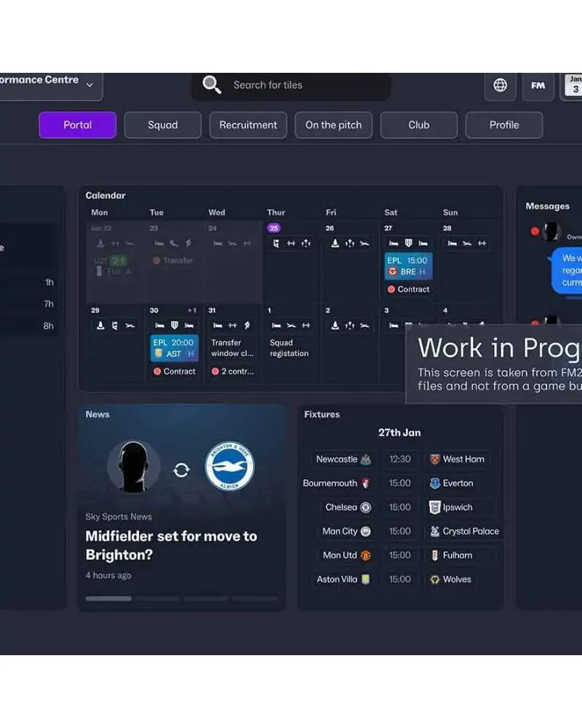Open the Recruitment tab

248,125
